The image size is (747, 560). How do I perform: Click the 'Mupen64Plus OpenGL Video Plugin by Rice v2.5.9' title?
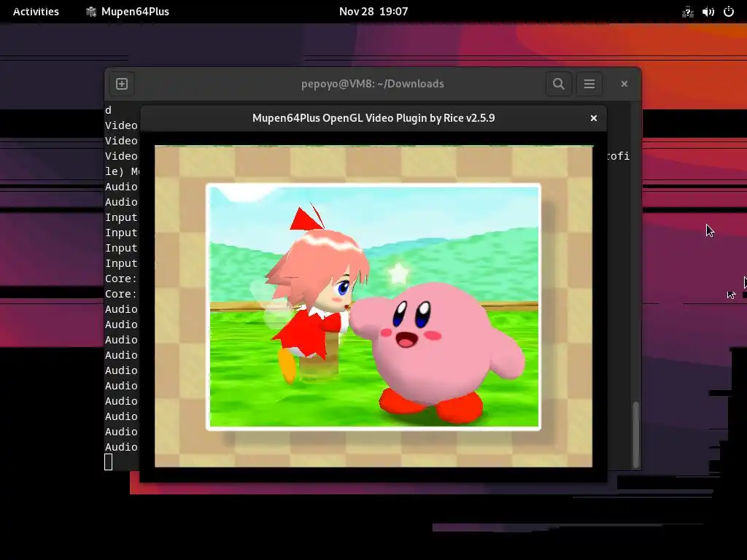tap(373, 118)
